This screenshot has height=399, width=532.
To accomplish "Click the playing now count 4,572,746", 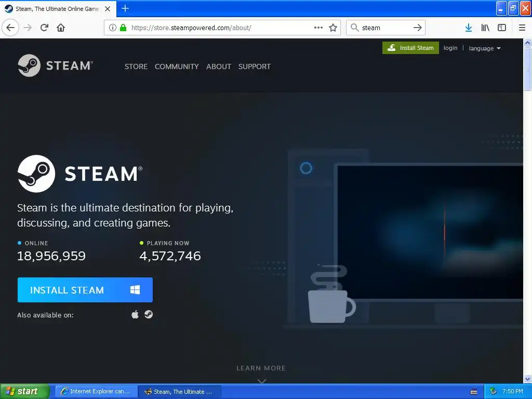I will click(x=170, y=256).
